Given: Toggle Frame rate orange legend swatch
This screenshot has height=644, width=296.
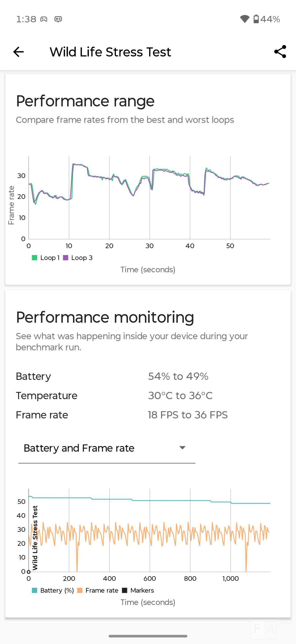Looking at the screenshot, I should click(x=80, y=590).
